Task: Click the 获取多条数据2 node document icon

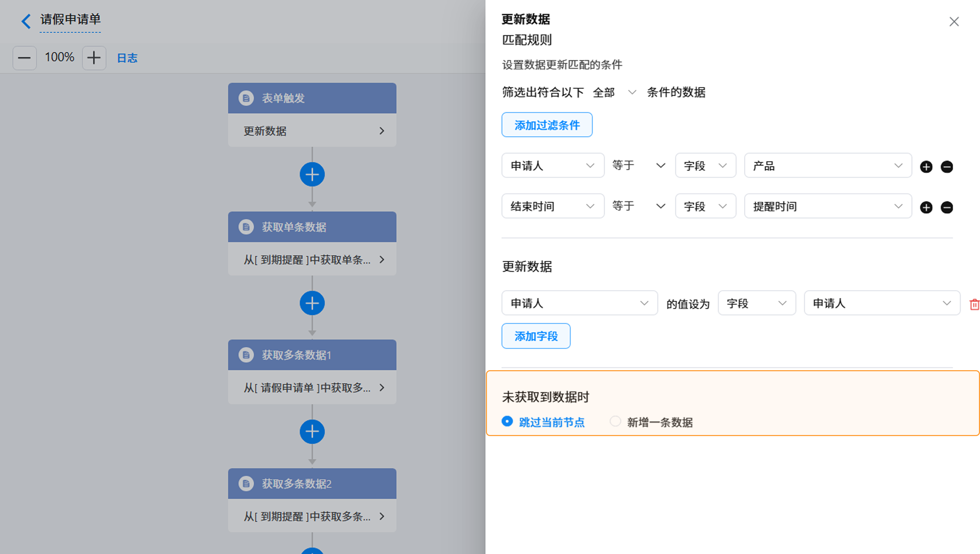Action: point(246,484)
